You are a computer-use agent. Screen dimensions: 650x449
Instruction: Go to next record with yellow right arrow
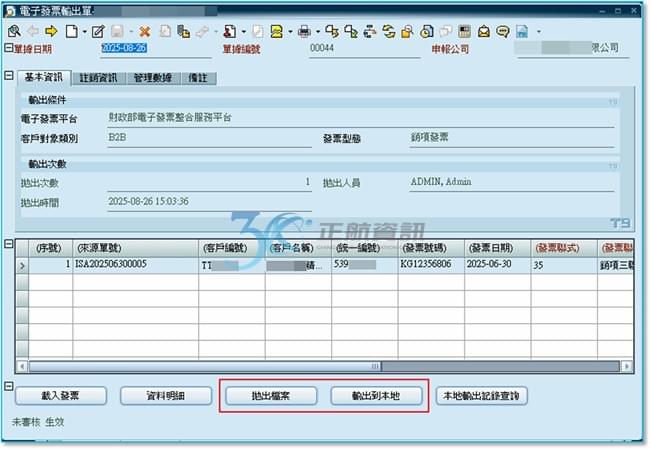51,31
